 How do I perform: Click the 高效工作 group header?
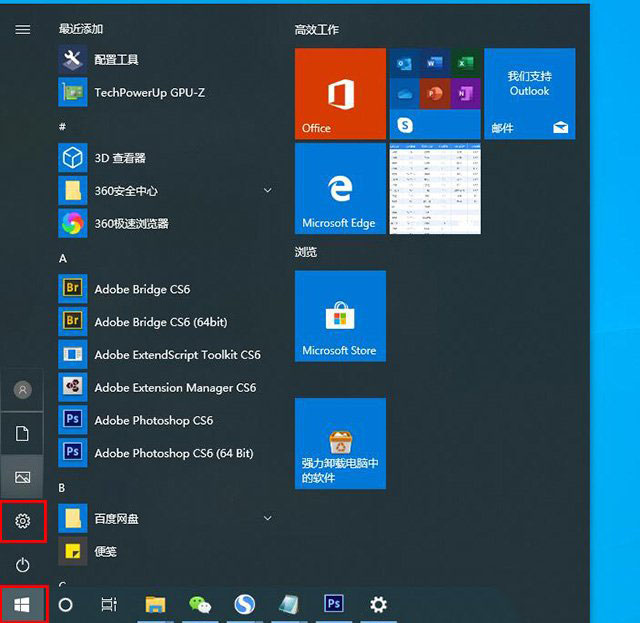tap(317, 30)
